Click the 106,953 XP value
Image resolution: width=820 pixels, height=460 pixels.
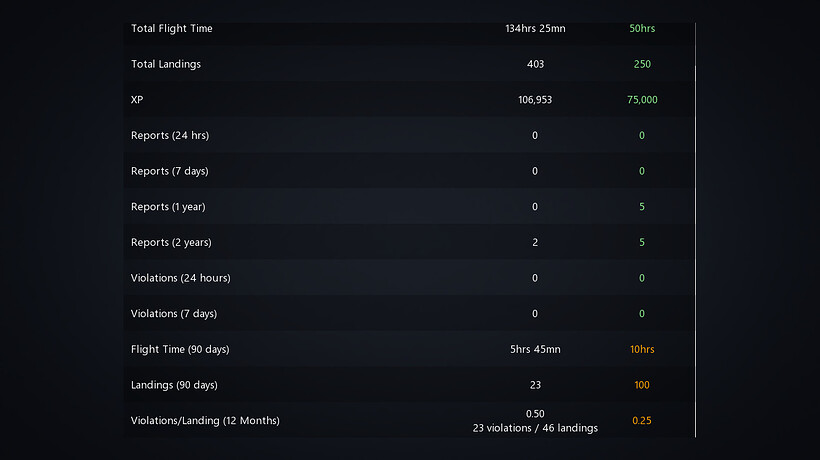(535, 100)
